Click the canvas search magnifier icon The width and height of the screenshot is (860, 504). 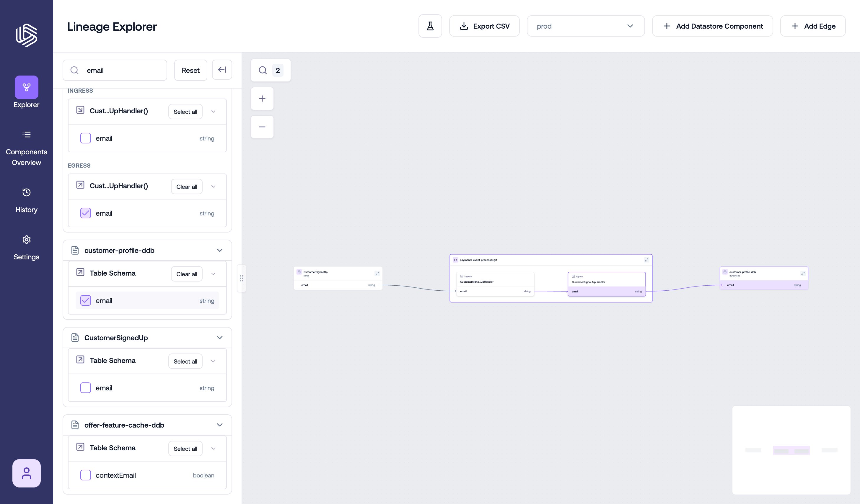(263, 70)
